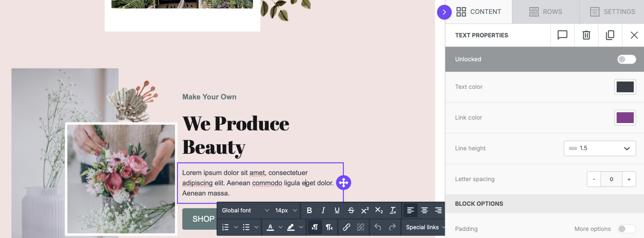Open the Line height dropdown
Image resolution: width=644 pixels, height=238 pixels.
(x=600, y=148)
